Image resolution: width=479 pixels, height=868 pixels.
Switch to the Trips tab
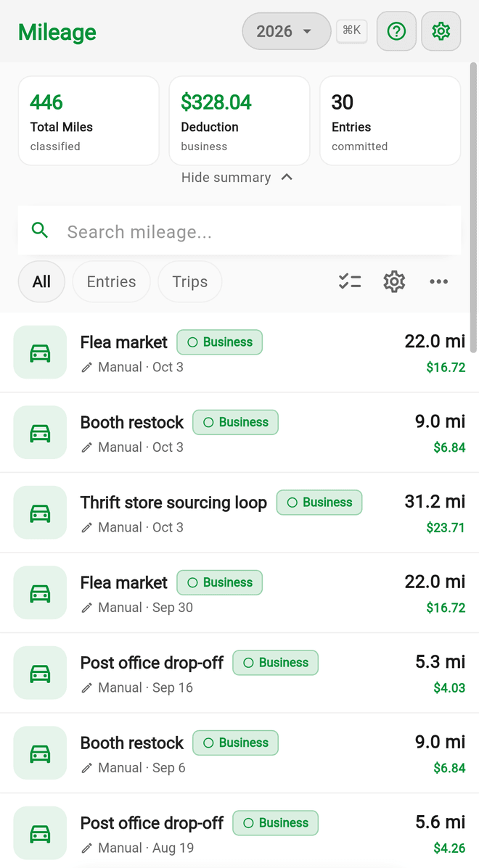(x=190, y=282)
